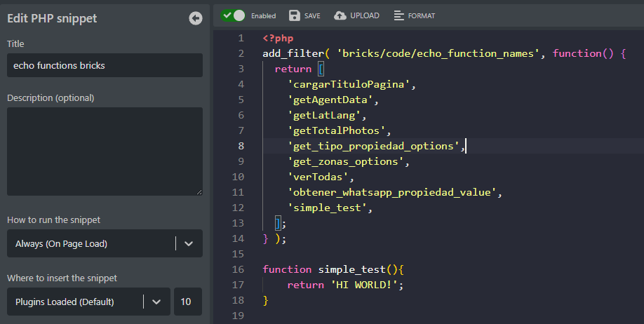Viewport: 644px width, 324px height.
Task: Click the closing brace on line 18
Action: 265,301
